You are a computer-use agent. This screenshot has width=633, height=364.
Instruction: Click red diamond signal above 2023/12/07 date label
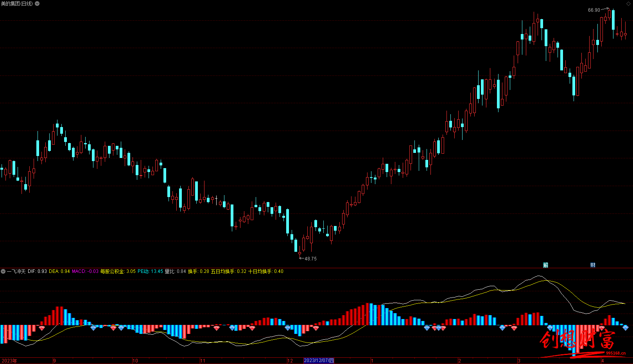pos(316,328)
